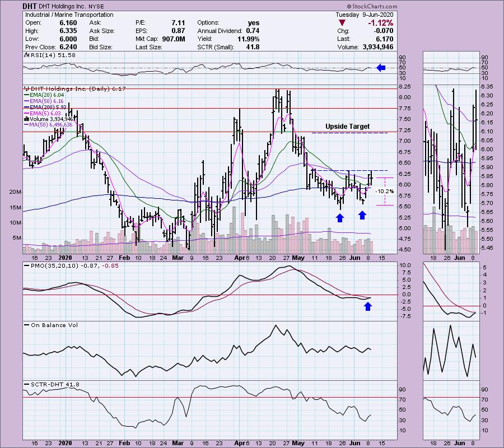Click the pink EMA(5) legend line swatch
Viewport: 504px width, 448px height.
click(x=26, y=114)
